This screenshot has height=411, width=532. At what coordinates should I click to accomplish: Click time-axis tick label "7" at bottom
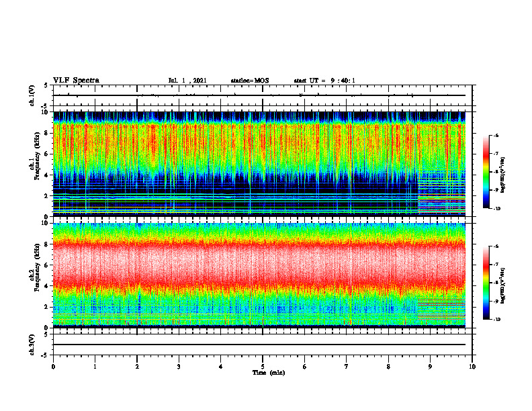347,367
